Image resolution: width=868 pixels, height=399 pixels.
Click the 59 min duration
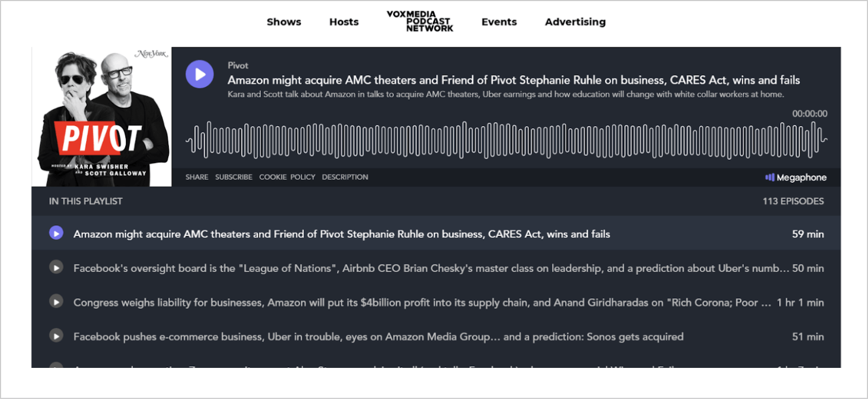tap(808, 234)
